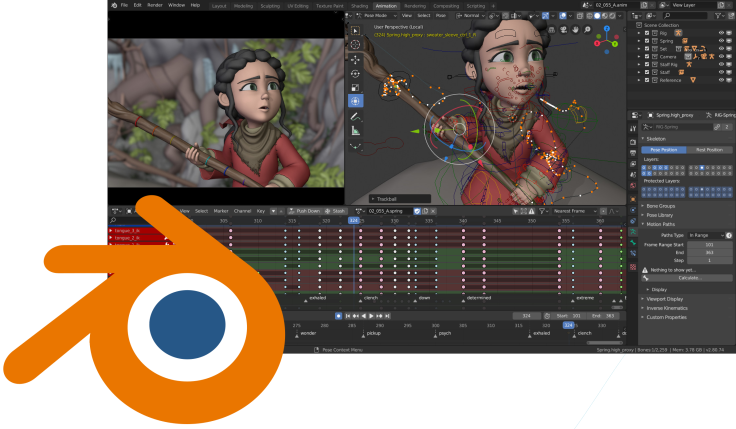Activate the Move tool

point(357,59)
